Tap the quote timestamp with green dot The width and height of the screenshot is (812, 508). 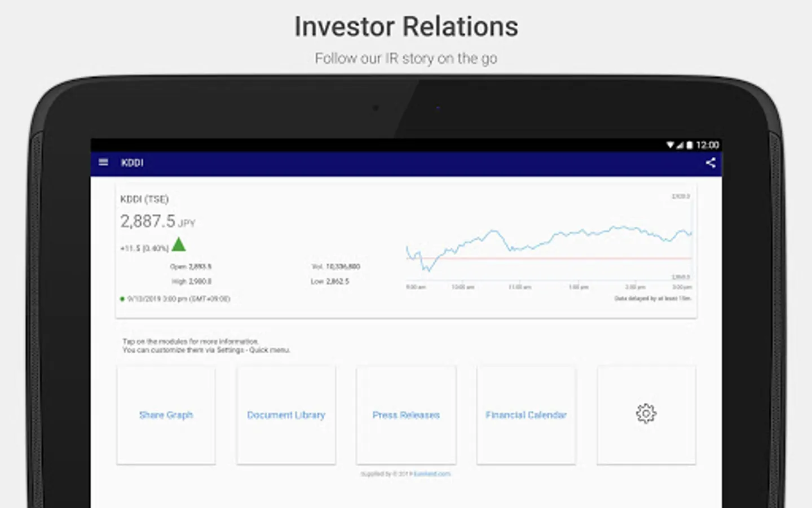pos(175,299)
